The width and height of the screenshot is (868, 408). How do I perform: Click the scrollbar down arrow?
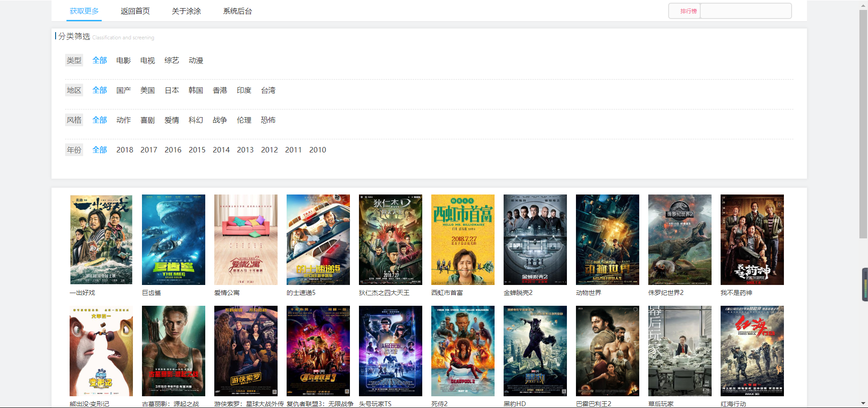tap(863, 403)
